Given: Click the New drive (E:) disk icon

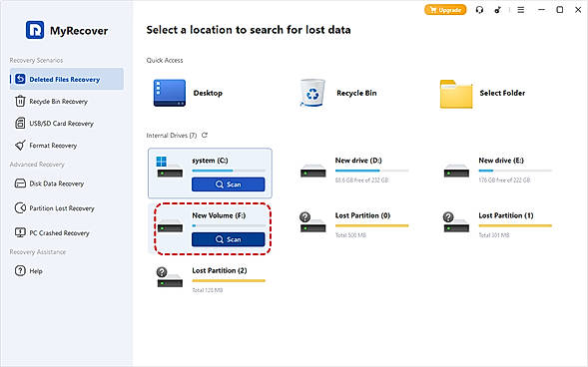Looking at the screenshot, I should click(x=456, y=171).
